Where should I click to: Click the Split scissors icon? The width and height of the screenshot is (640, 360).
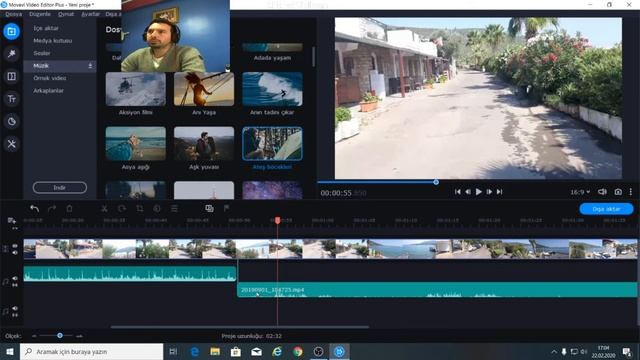coord(104,209)
